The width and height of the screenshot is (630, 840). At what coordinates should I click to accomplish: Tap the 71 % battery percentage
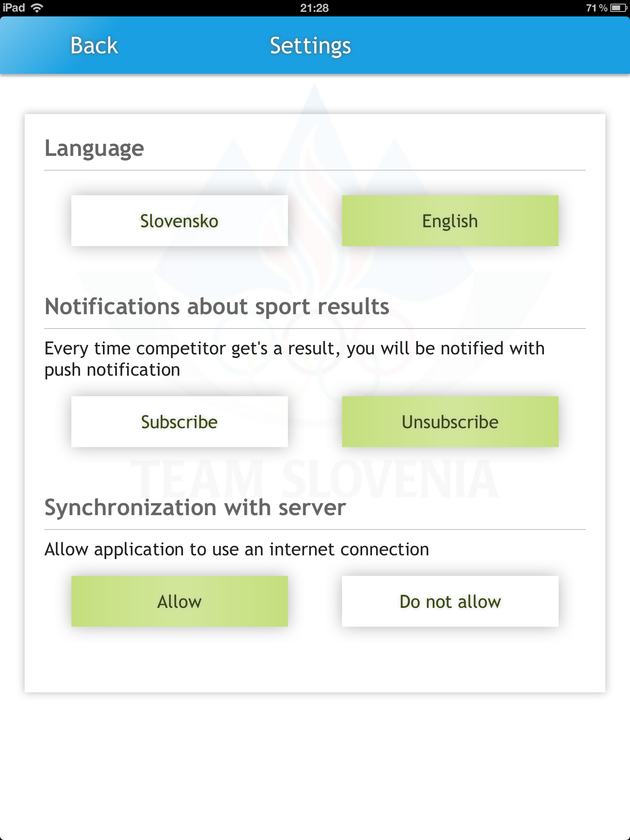[x=597, y=8]
